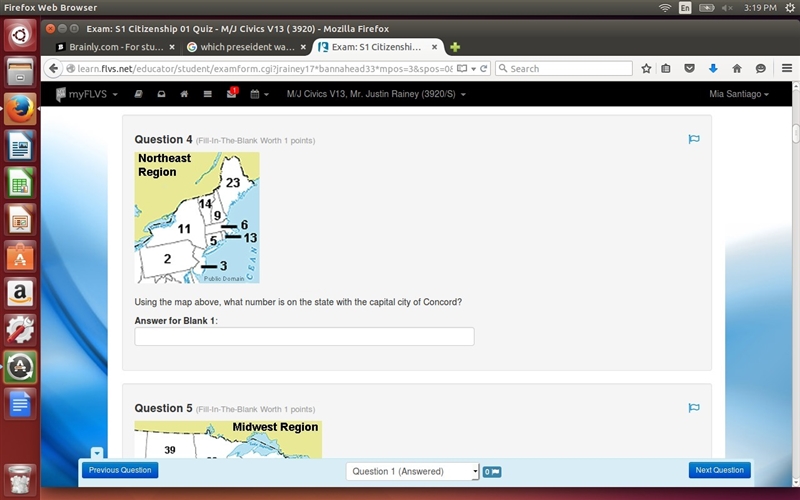Click the Northeast Region map image

(197, 218)
